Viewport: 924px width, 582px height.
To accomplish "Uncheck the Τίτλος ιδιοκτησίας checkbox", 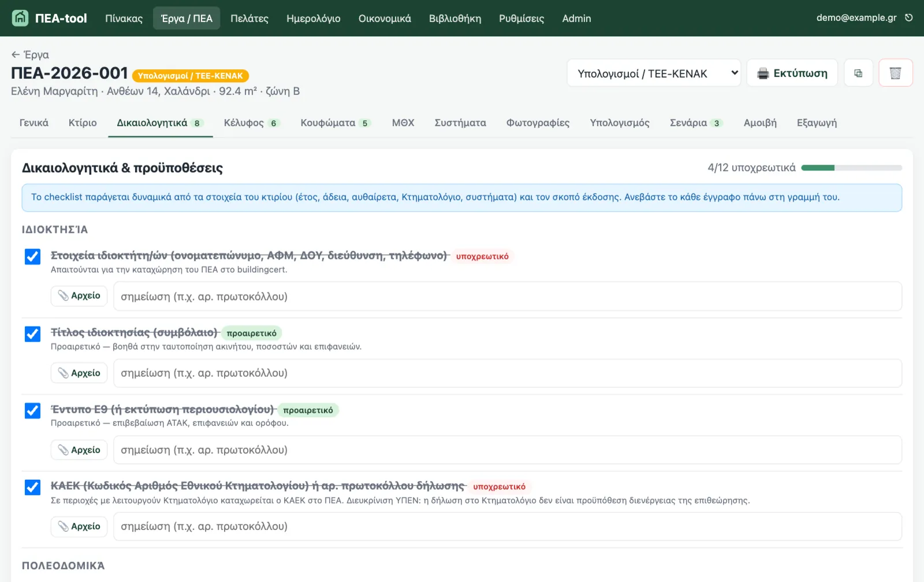I will click(32, 333).
